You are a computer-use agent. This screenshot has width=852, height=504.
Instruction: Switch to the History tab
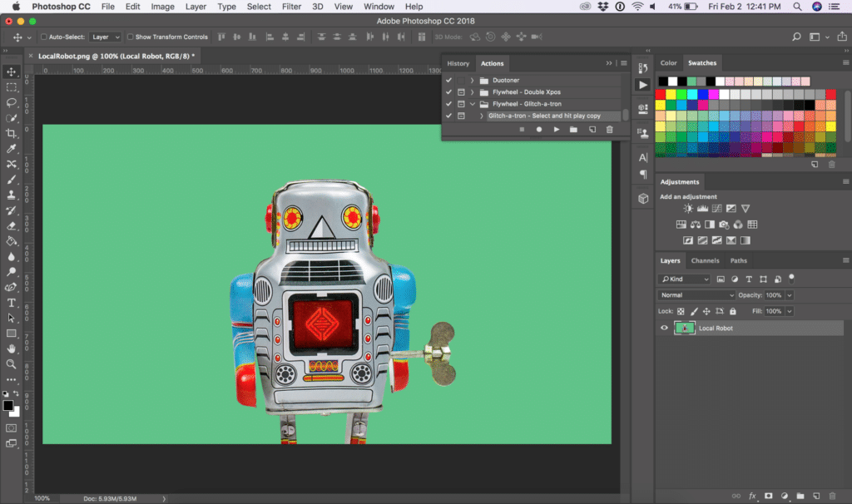point(458,63)
